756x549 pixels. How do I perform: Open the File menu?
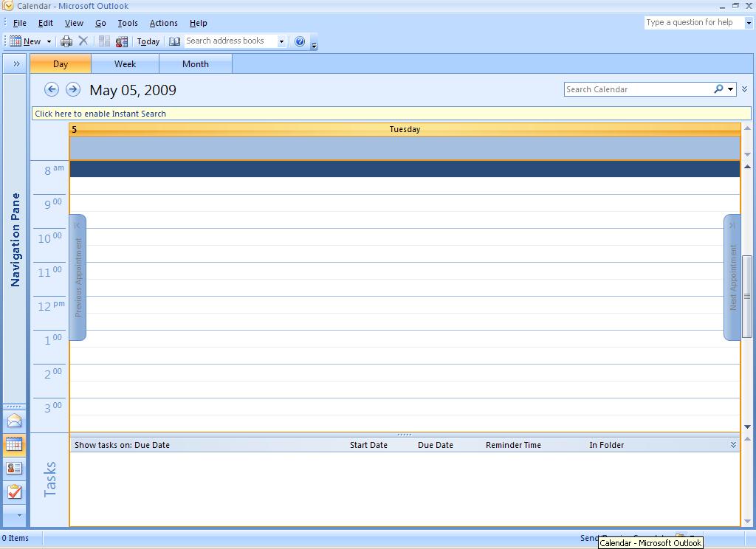tap(20, 23)
